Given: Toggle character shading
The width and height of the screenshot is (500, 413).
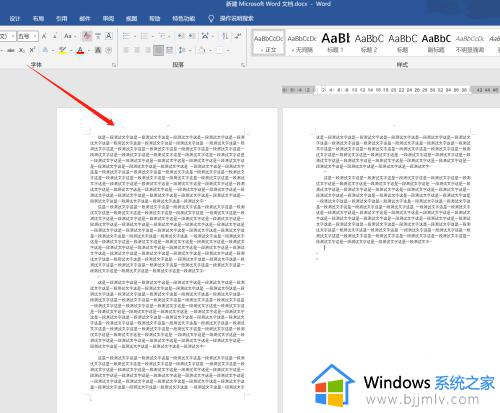Looking at the screenshot, I should [98, 50].
